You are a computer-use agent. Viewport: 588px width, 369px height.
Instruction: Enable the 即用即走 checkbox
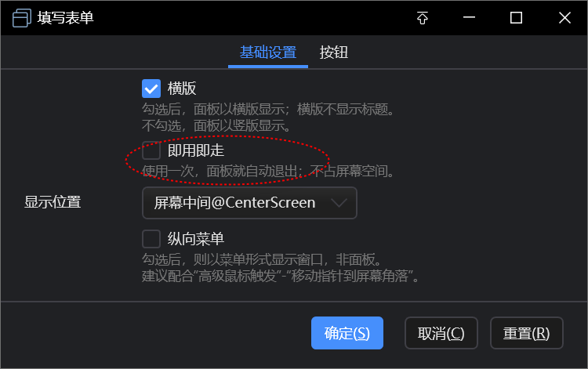click(x=151, y=150)
